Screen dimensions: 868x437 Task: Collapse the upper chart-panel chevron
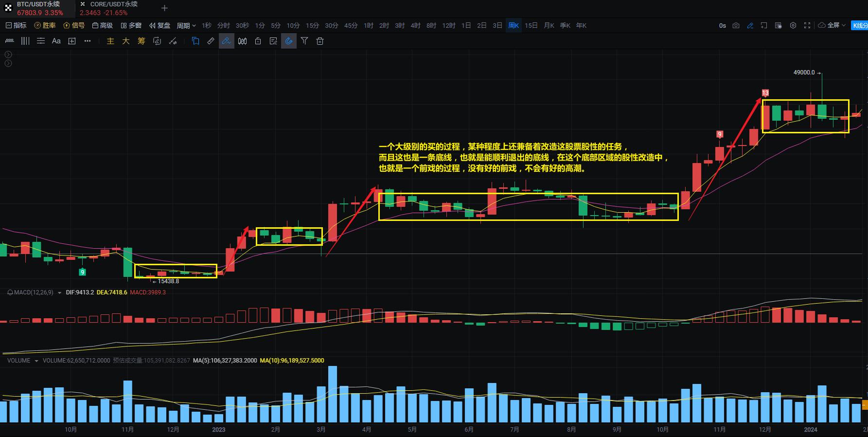(x=8, y=55)
